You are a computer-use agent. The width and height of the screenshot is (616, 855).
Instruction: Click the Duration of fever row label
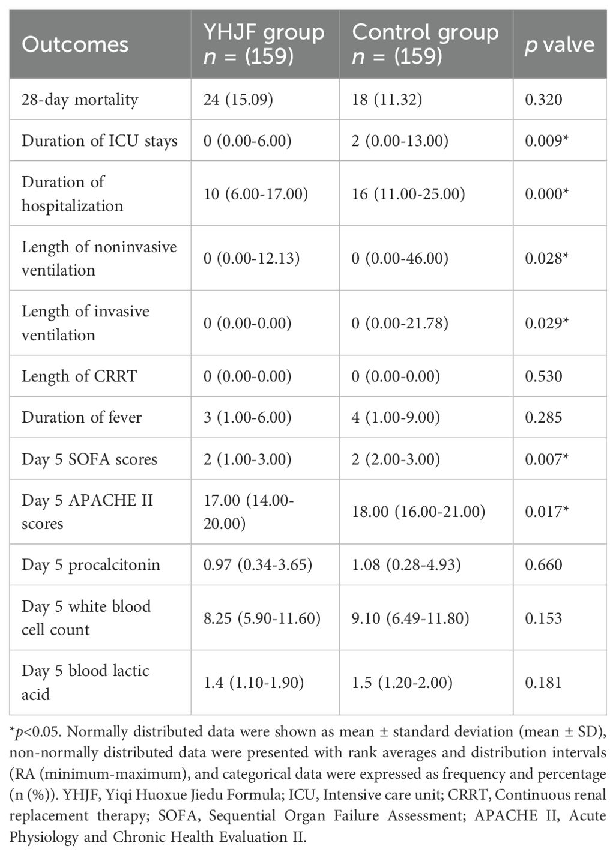(82, 417)
